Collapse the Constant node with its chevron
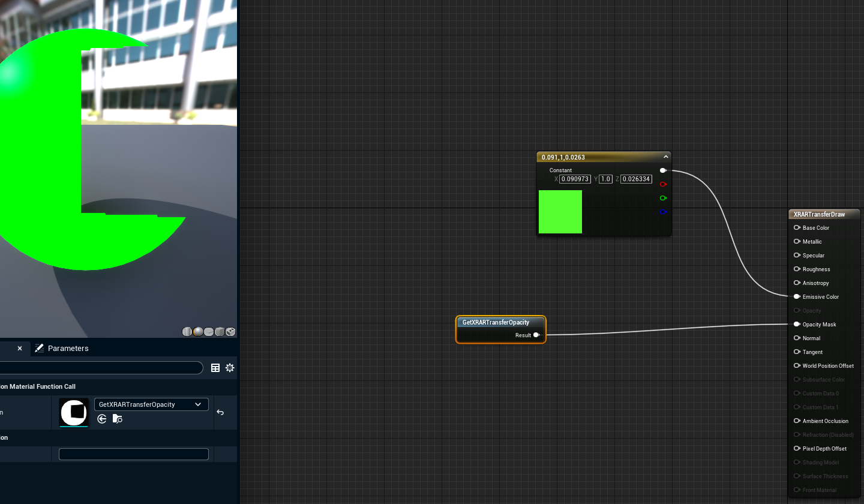864x504 pixels. point(665,157)
